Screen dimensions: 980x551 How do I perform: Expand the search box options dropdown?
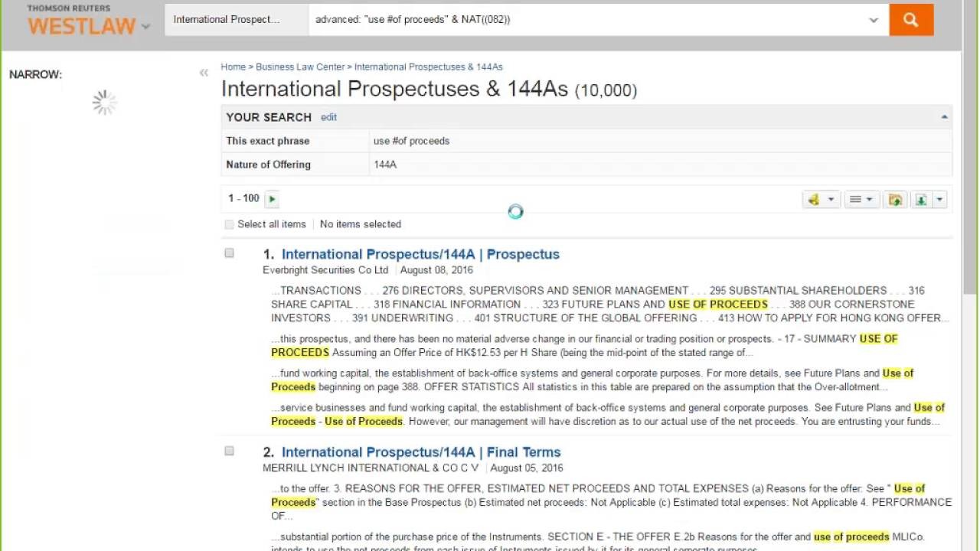point(874,21)
